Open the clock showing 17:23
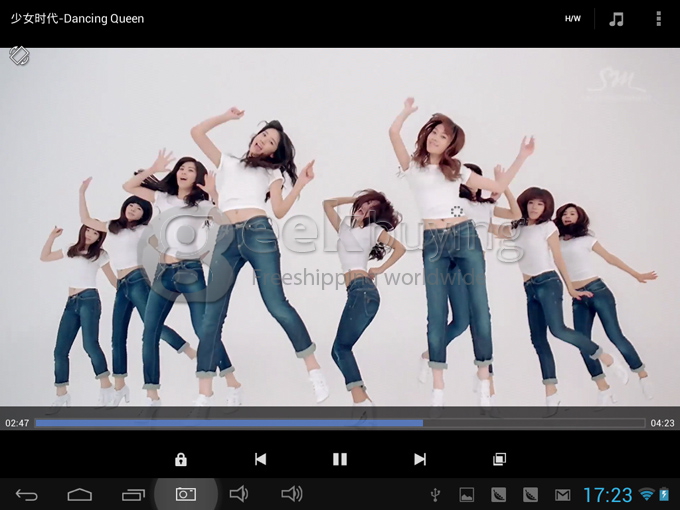 tap(608, 495)
